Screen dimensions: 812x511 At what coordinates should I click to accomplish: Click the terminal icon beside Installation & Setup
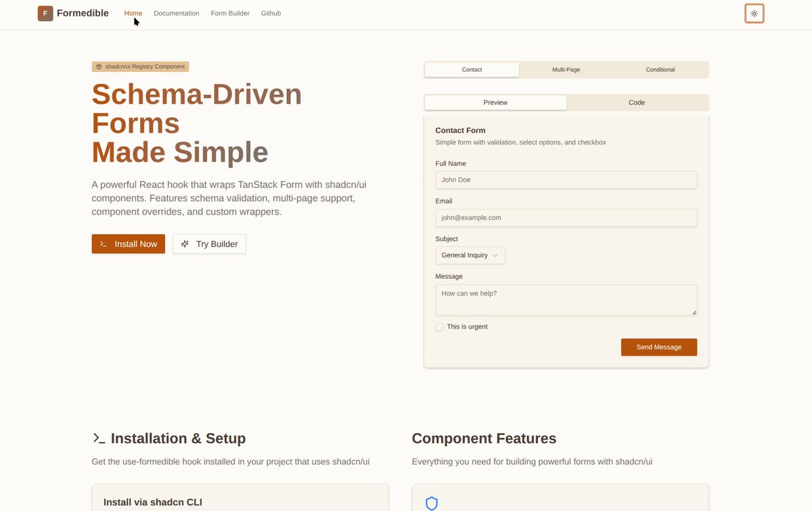(x=99, y=439)
